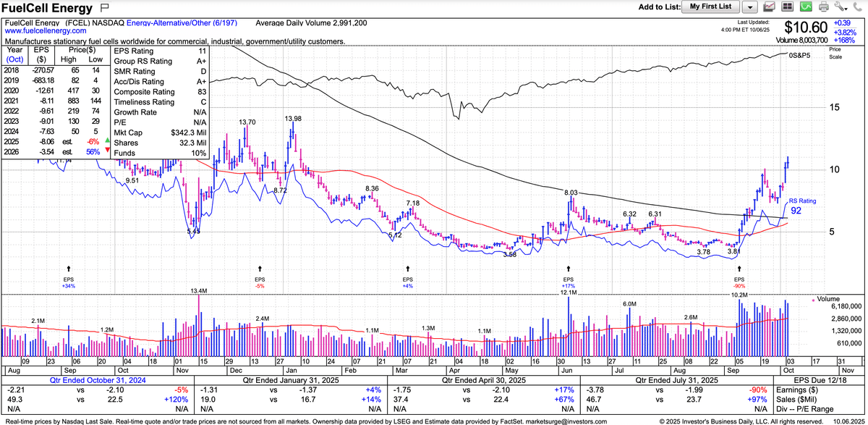This screenshot has height=425, width=868.
Task: Print the chart using the printer icon
Action: coord(823,7)
